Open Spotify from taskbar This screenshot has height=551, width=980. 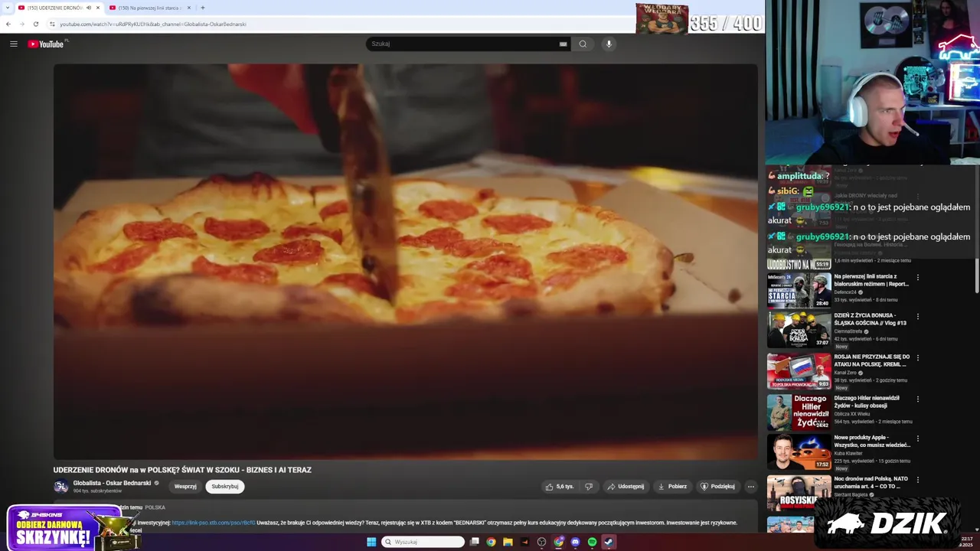coord(592,542)
